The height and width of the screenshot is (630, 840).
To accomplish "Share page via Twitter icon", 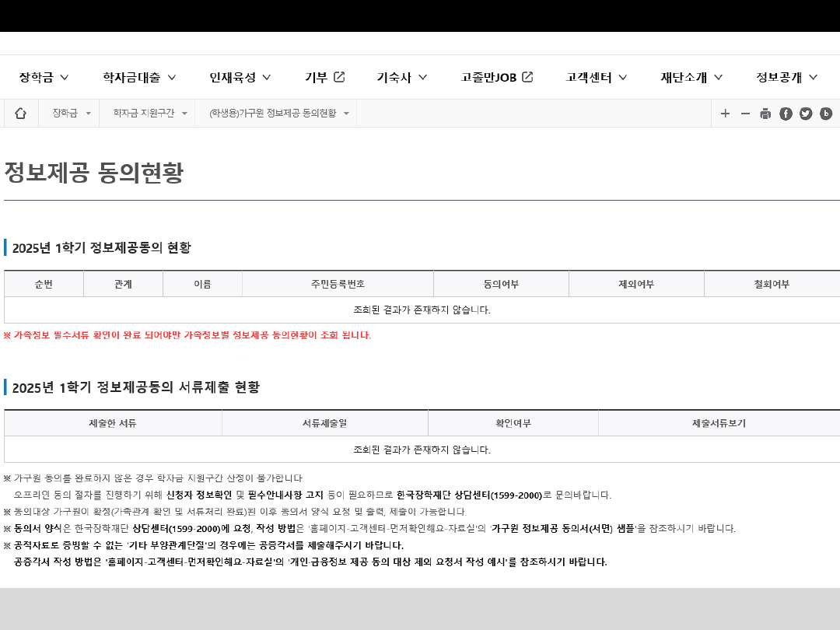I will (x=806, y=114).
